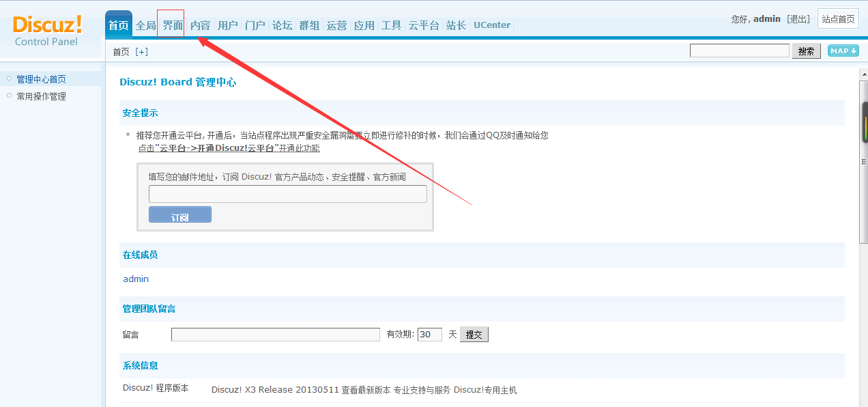The height and width of the screenshot is (407, 868).
Task: Open the MAP site map button
Action: click(843, 51)
